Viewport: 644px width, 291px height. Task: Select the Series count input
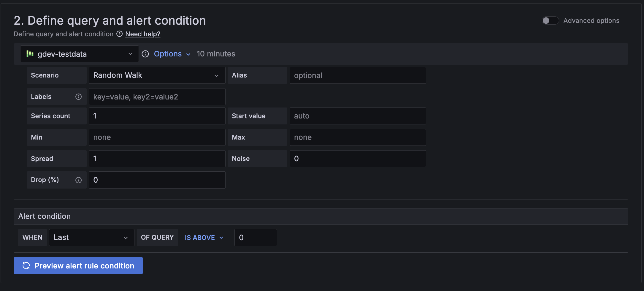pos(157,116)
